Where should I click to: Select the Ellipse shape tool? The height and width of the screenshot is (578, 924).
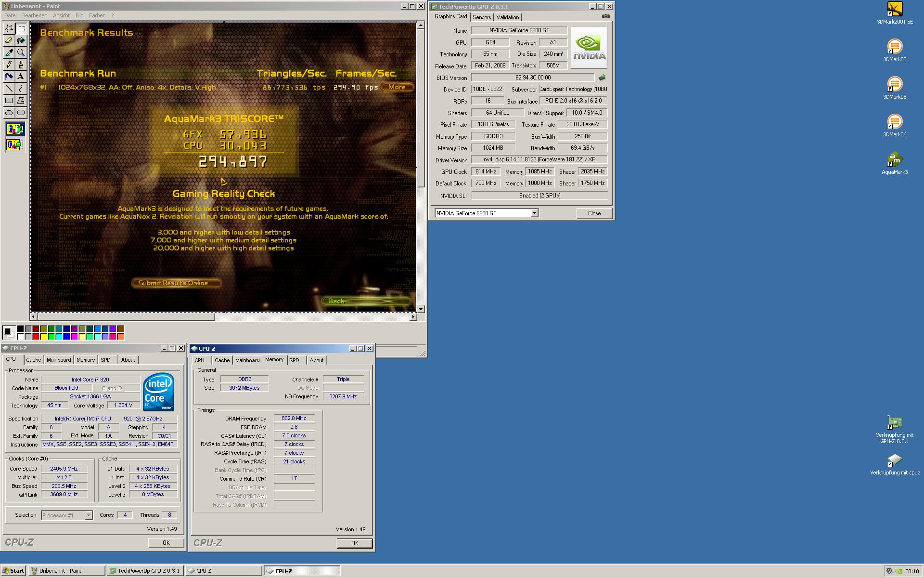point(9,113)
